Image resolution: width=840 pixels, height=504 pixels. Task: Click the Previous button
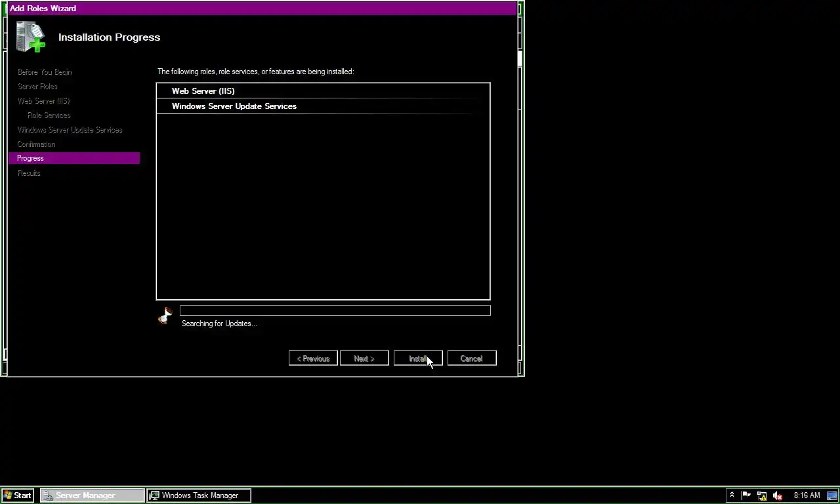pos(313,358)
